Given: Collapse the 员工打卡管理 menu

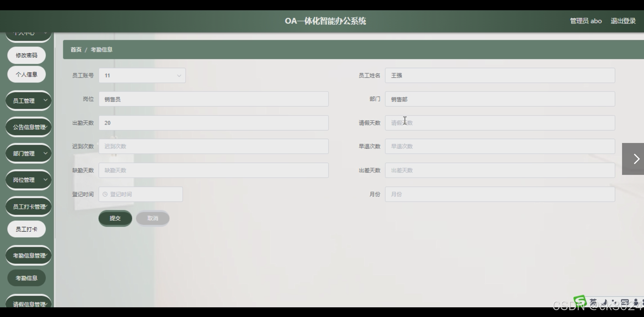Looking at the screenshot, I should 28,206.
